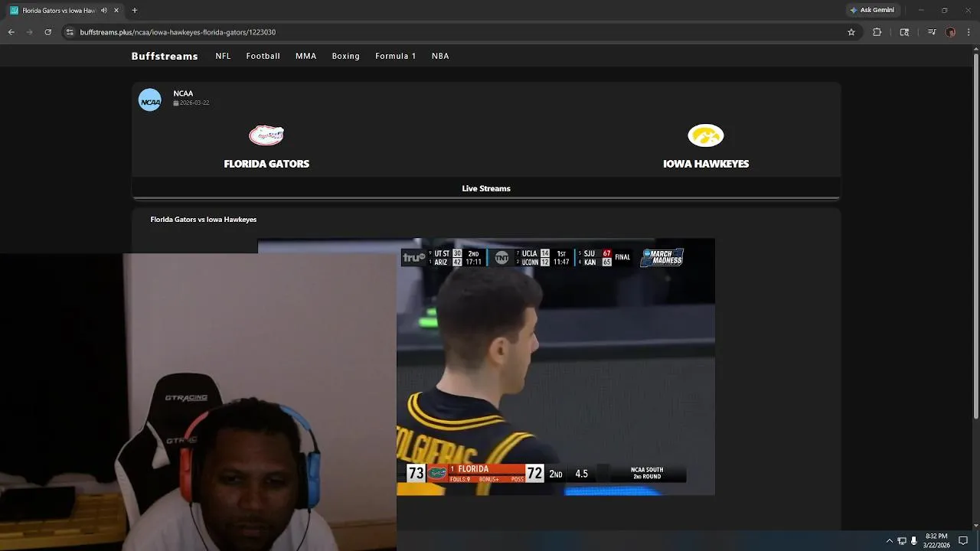980x551 pixels.
Task: Open the Boxing menu item
Action: point(346,56)
